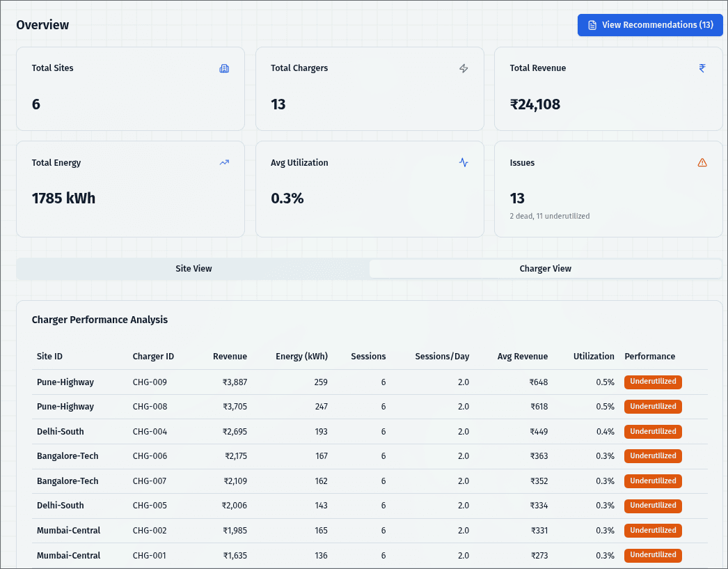Image resolution: width=728 pixels, height=569 pixels.
Task: Click the trending arrow icon on Total Energy card
Action: 224,162
